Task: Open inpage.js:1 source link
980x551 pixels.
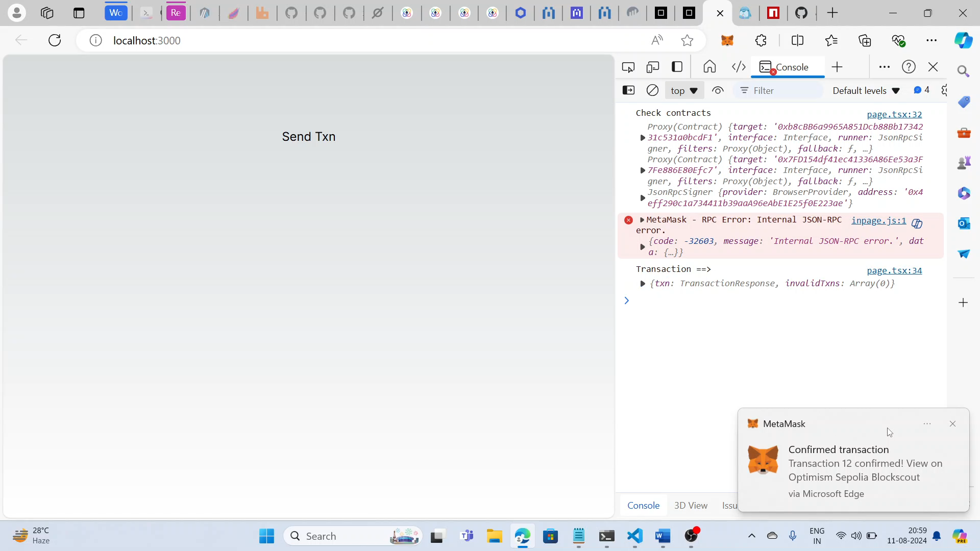Action: tap(878, 220)
